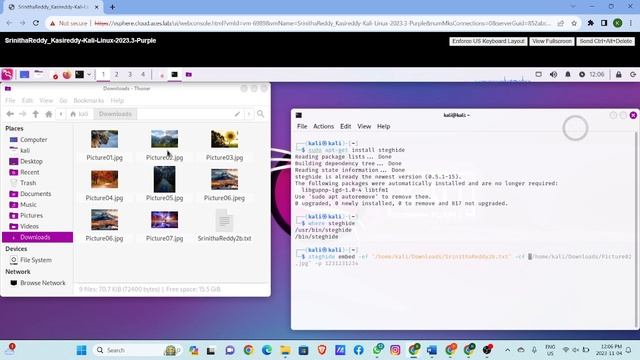
Task: Select Picture05.jpg thumbnail
Action: 164,179
